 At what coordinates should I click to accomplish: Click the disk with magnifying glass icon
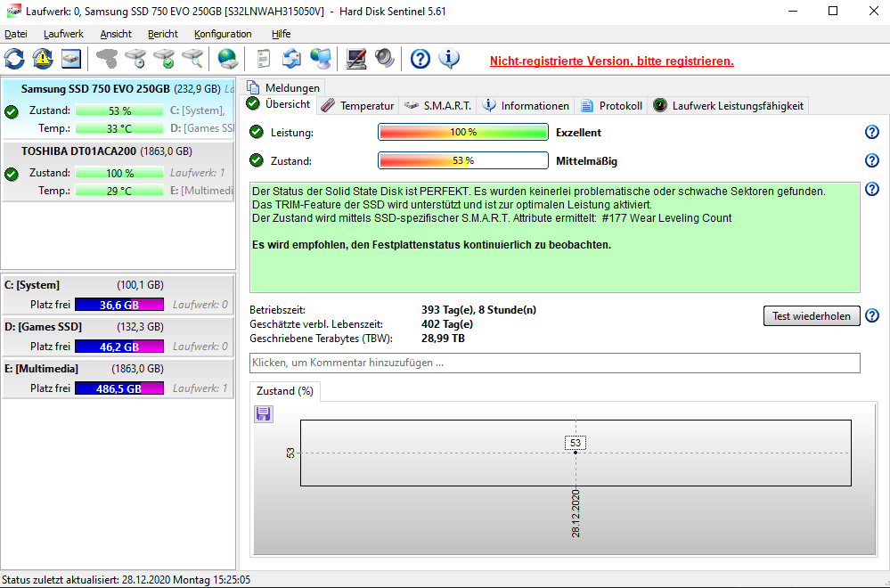click(x=192, y=59)
